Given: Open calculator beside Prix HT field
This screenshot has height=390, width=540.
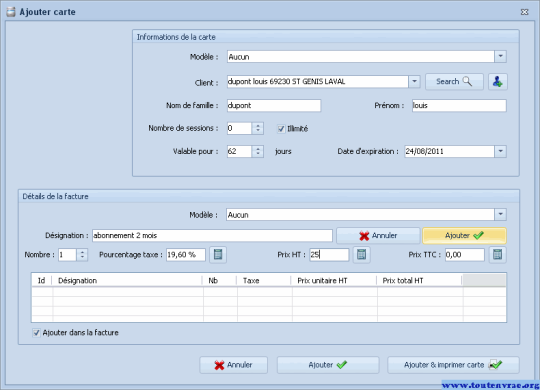Looking at the screenshot, I should (x=361, y=255).
